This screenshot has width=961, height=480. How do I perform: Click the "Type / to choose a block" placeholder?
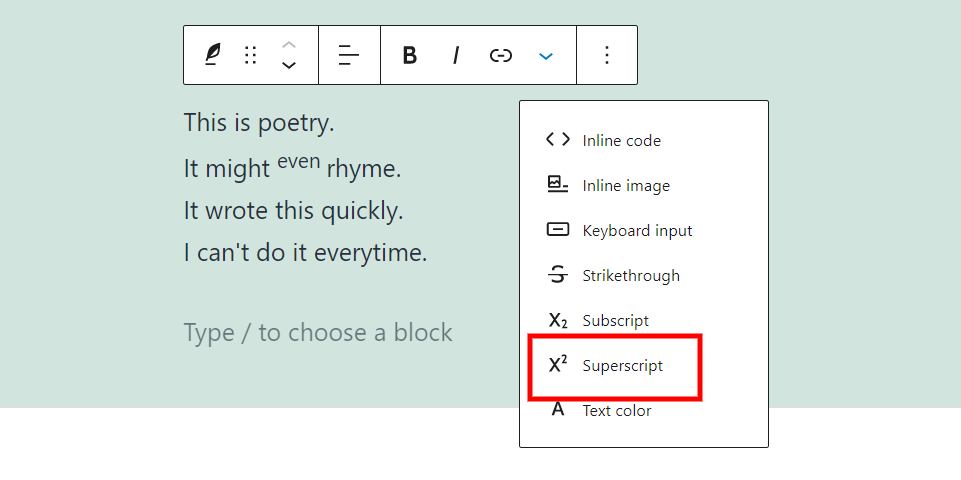(318, 333)
